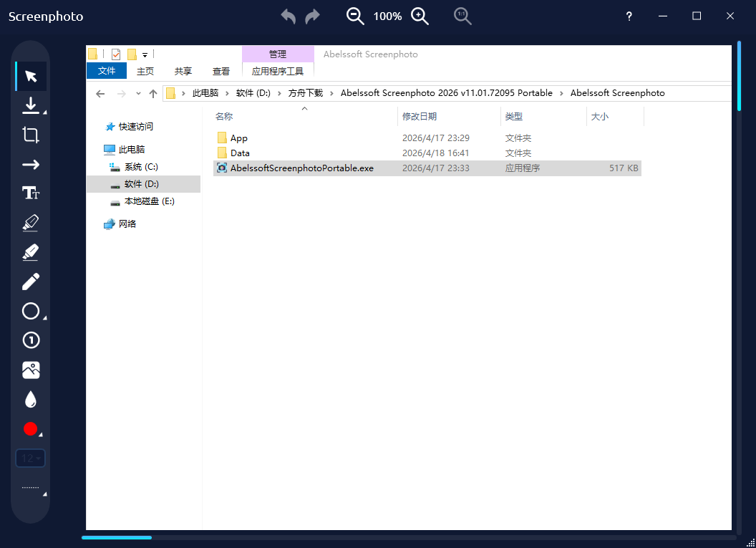This screenshot has width=756, height=548.
Task: Select the numbered step marker tool
Action: pos(30,340)
